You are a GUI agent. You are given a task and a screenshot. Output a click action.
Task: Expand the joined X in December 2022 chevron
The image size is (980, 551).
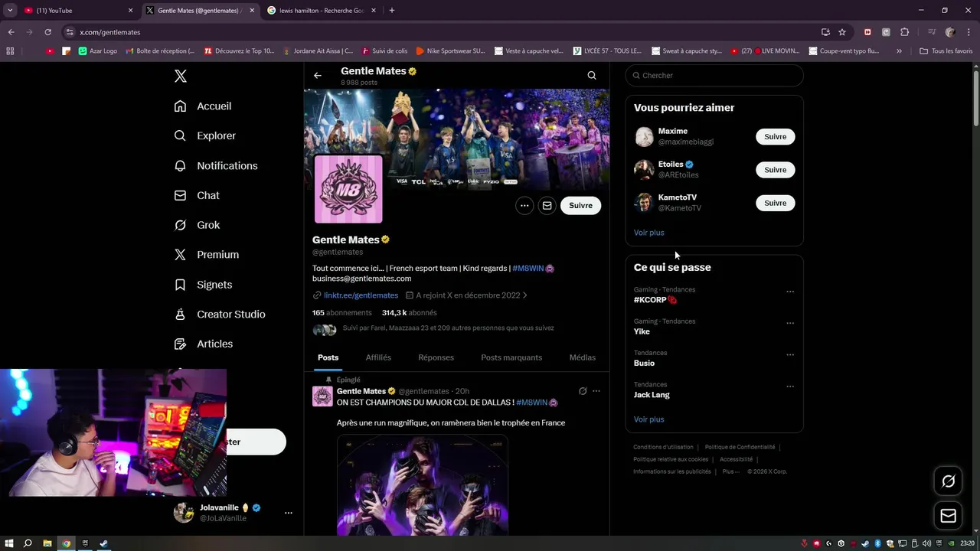(x=524, y=295)
